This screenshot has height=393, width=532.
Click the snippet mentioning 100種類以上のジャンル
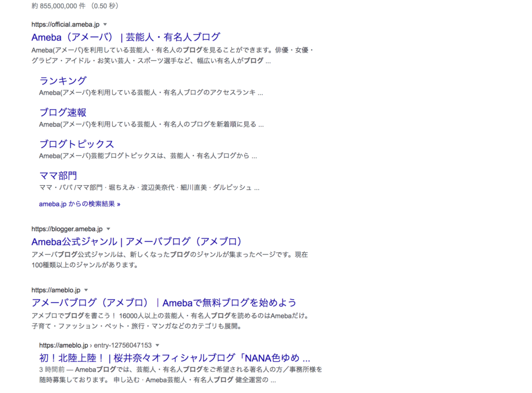point(170,260)
